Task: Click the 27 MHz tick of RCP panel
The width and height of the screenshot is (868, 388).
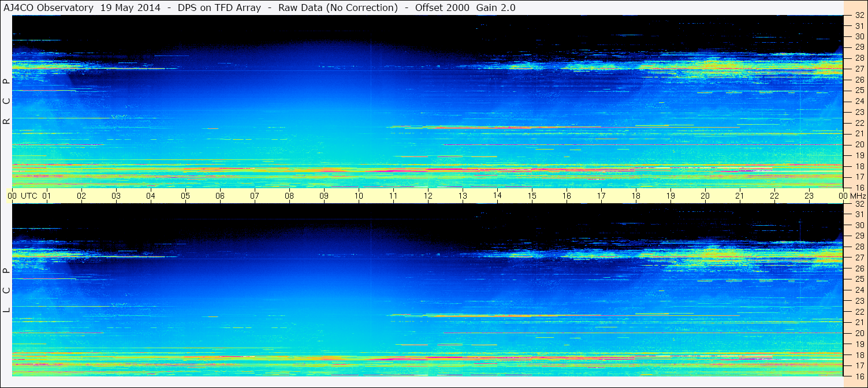Action: click(x=859, y=69)
